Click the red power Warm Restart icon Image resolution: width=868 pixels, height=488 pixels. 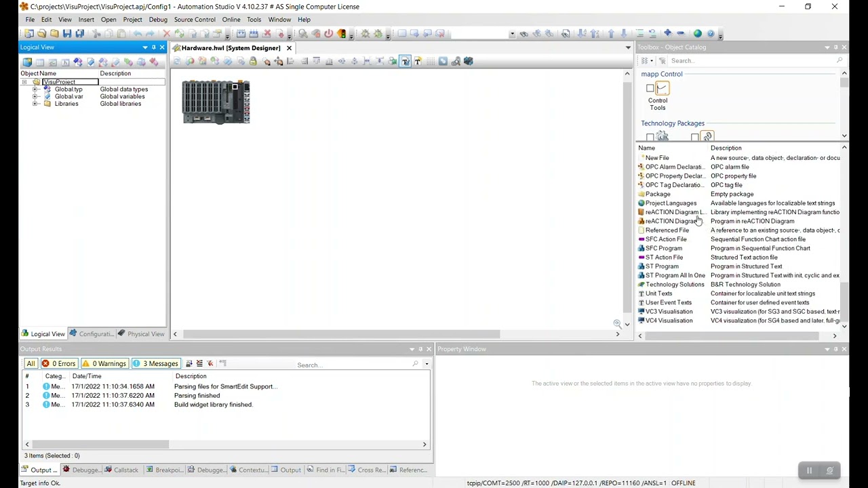click(x=328, y=33)
